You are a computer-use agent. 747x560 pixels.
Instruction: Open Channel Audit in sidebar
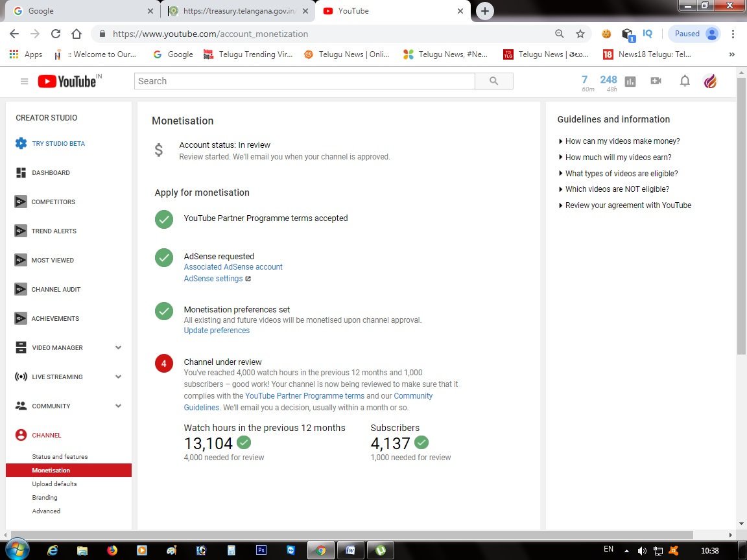(x=56, y=289)
